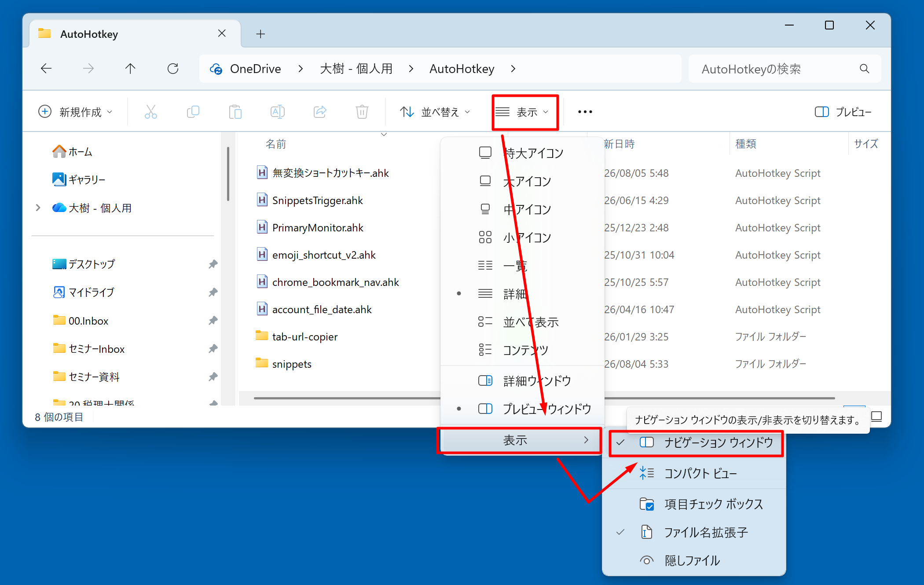
Task: Select the 詳細 view option
Action: tap(522, 293)
